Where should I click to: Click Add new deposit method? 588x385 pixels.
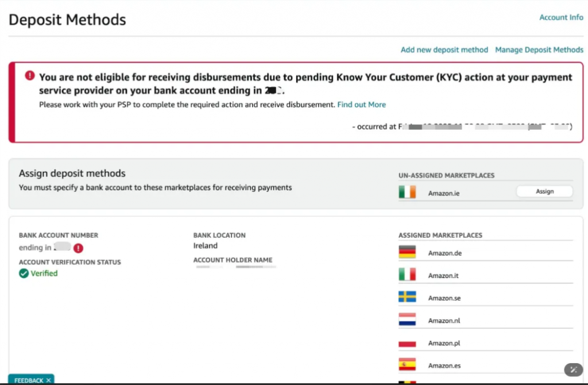[x=444, y=49]
